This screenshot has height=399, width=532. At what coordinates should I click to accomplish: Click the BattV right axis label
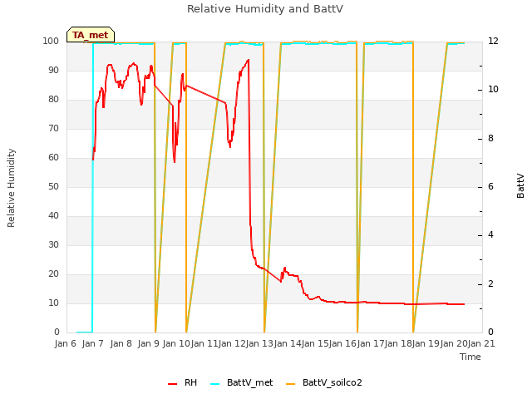tap(520, 185)
